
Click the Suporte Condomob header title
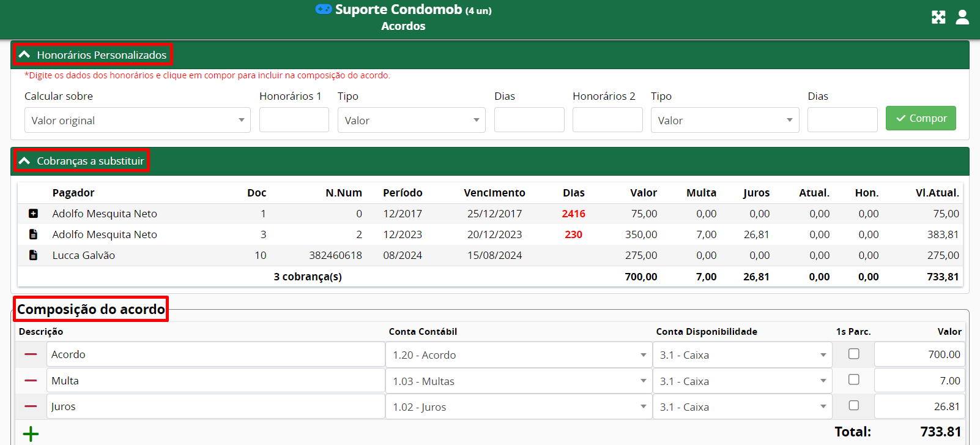[399, 9]
